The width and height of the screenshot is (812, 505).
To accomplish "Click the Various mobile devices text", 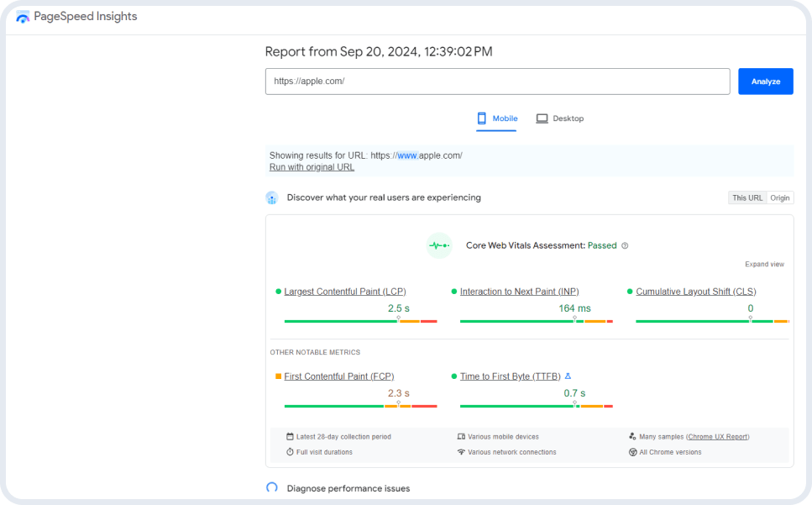I will (x=503, y=437).
